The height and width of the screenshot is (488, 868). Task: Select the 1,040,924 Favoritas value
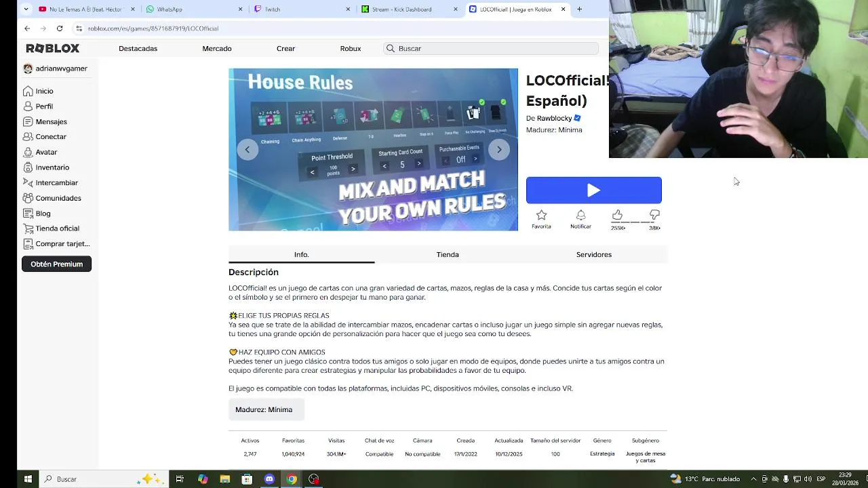pos(293,454)
